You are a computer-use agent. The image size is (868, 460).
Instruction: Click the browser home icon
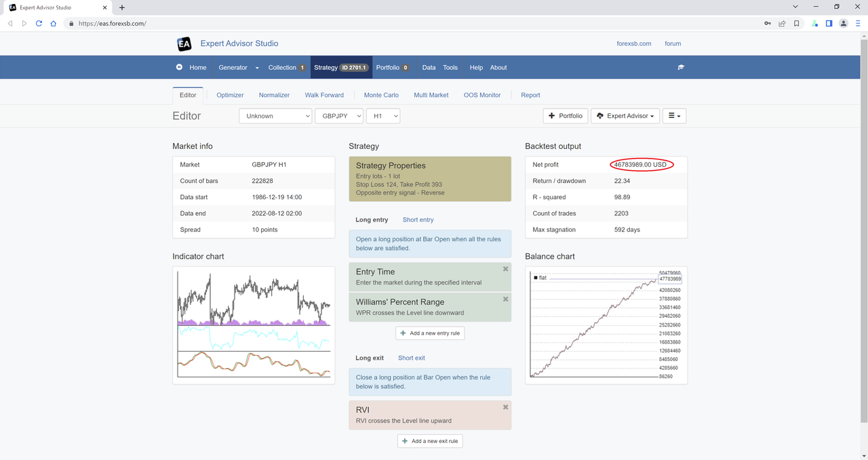tap(54, 23)
